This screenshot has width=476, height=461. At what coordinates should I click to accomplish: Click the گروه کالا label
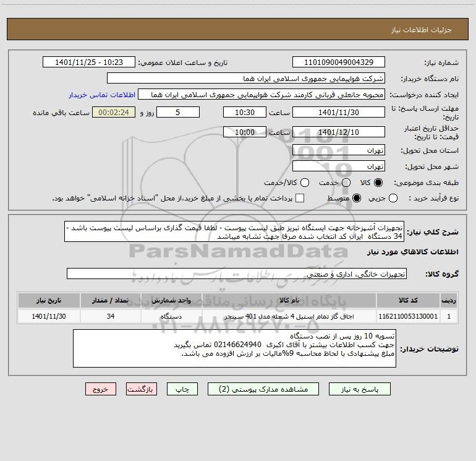(x=442, y=274)
